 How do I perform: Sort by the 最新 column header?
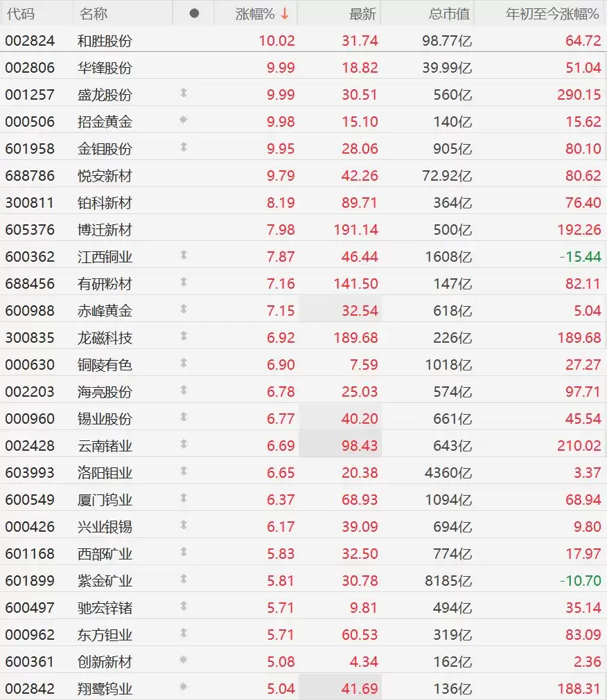pos(362,14)
